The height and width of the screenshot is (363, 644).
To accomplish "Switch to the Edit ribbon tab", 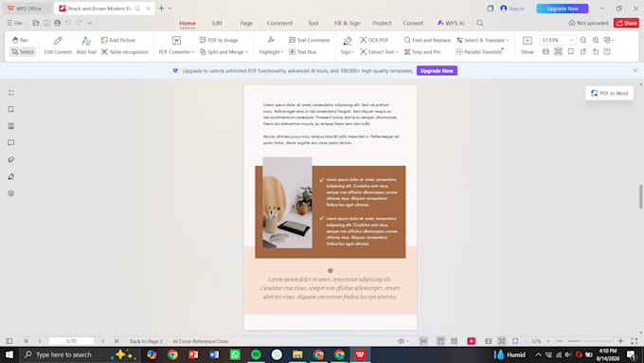I will 217,23.
